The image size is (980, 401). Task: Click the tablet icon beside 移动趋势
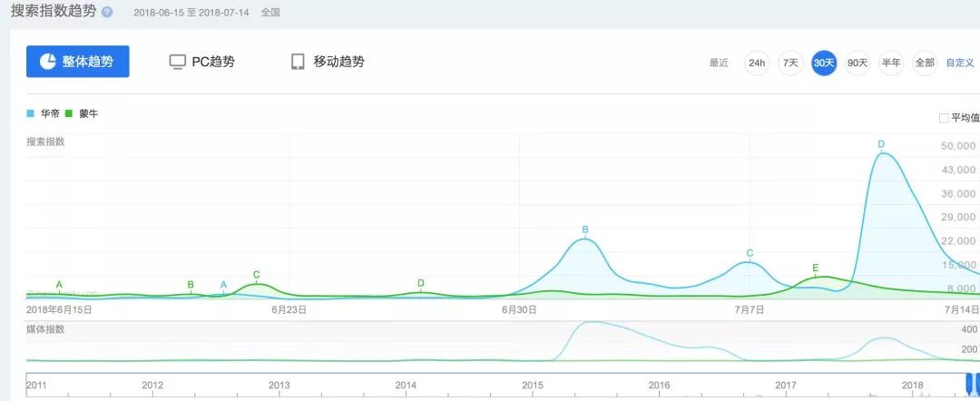point(298,62)
